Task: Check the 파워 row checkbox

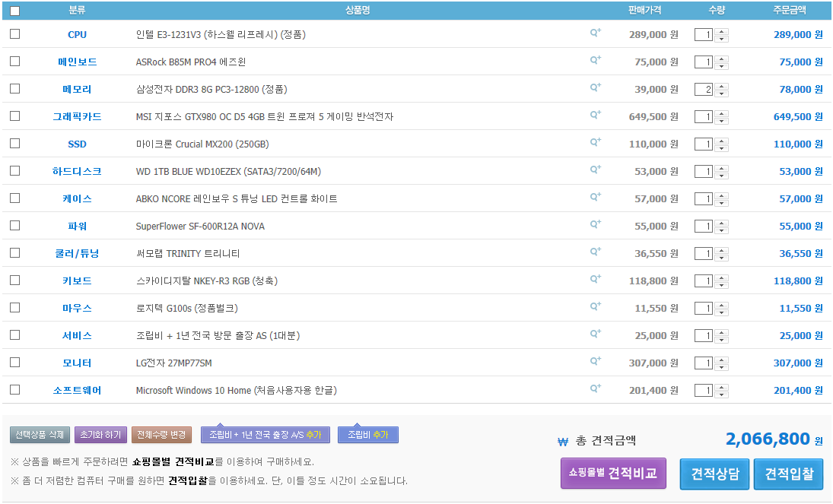Action: tap(15, 225)
